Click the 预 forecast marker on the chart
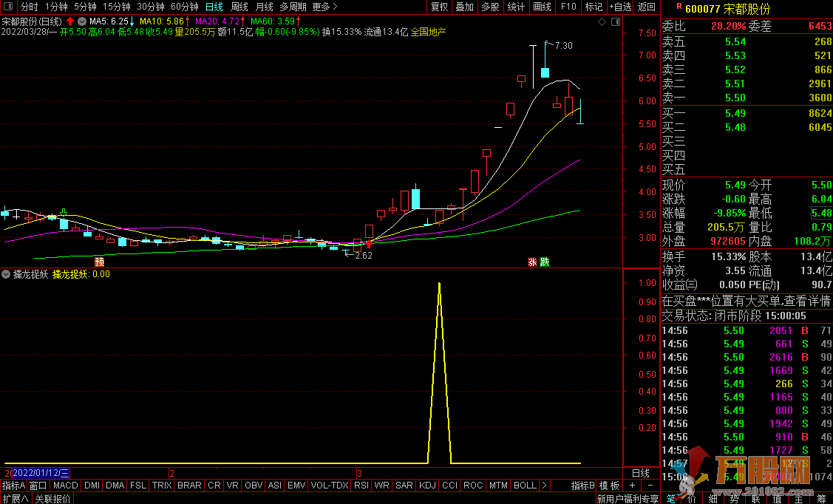Image resolution: width=833 pixels, height=504 pixels. coord(99,262)
